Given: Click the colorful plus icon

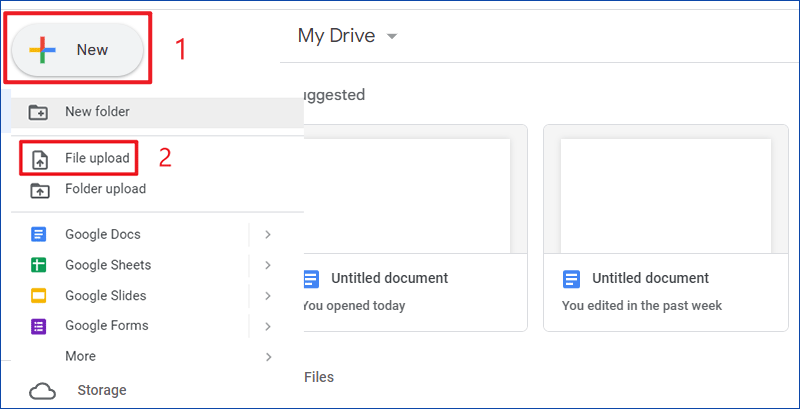Looking at the screenshot, I should [42, 50].
